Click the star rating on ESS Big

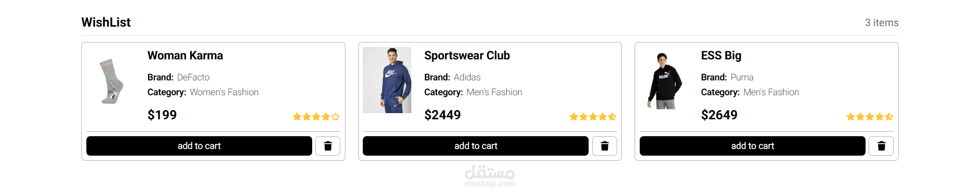click(x=870, y=117)
